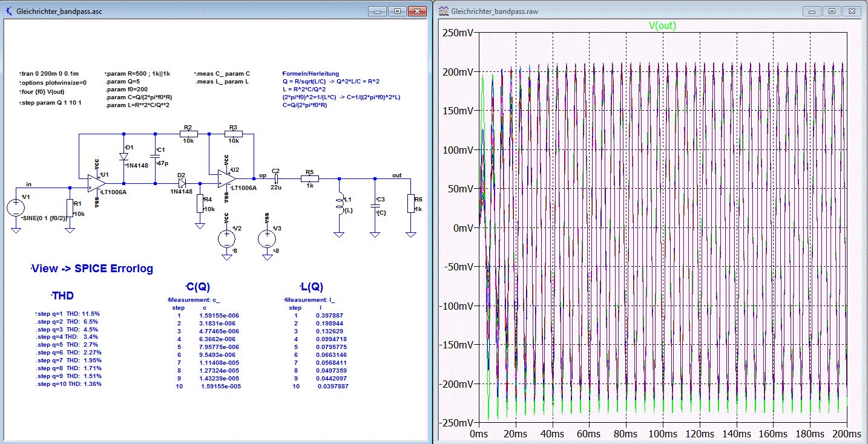Click the 100ms time axis label

(662, 434)
